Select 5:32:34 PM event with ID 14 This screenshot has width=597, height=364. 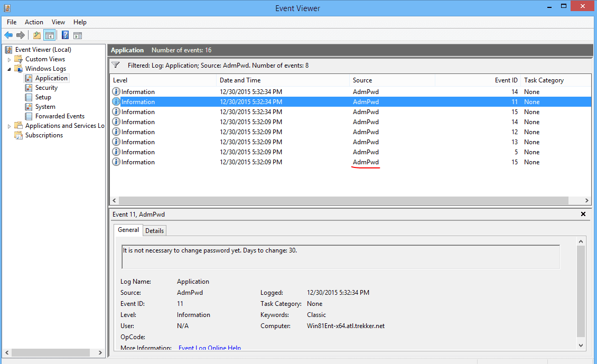pos(350,92)
